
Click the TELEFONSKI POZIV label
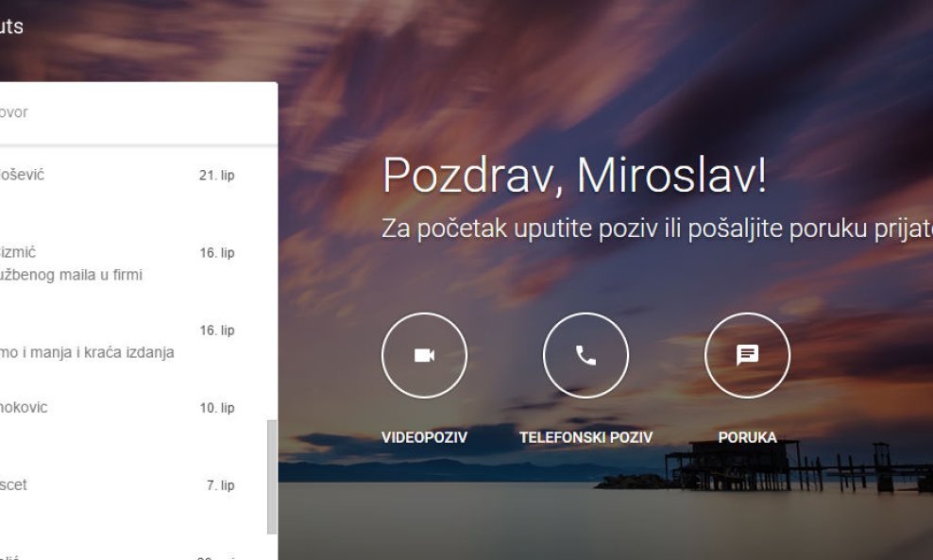(x=585, y=437)
